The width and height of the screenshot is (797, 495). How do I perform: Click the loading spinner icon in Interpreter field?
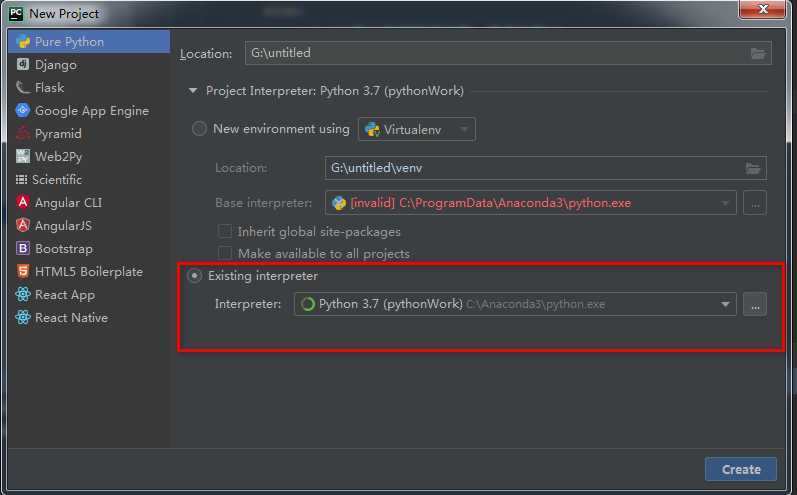[x=308, y=304]
